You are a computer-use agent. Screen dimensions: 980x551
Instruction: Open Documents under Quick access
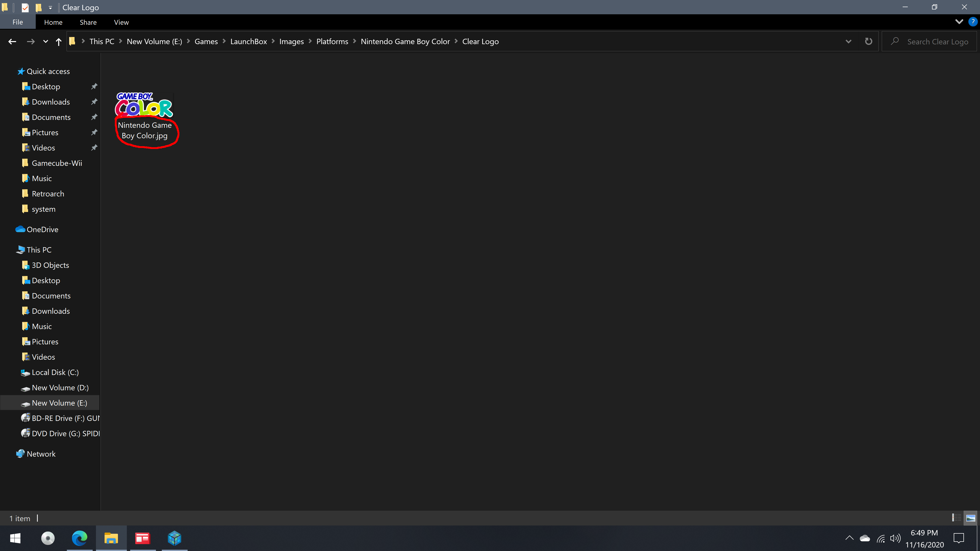coord(51,117)
